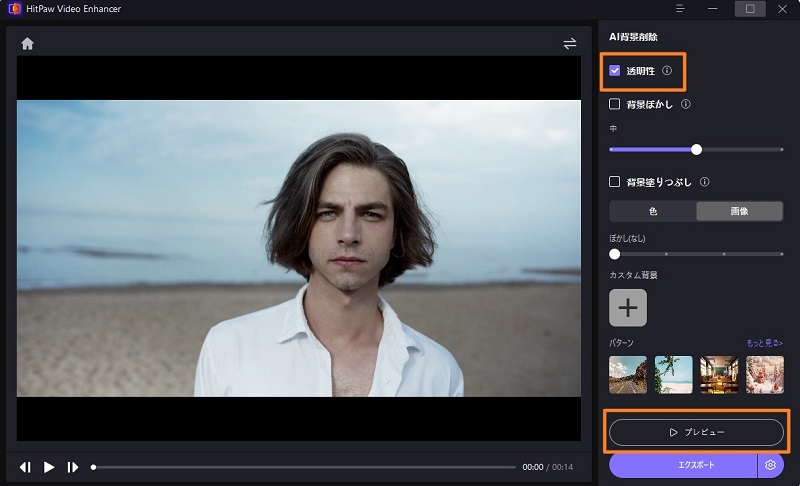Click the info icon beside 背景ぼかし

tap(685, 104)
